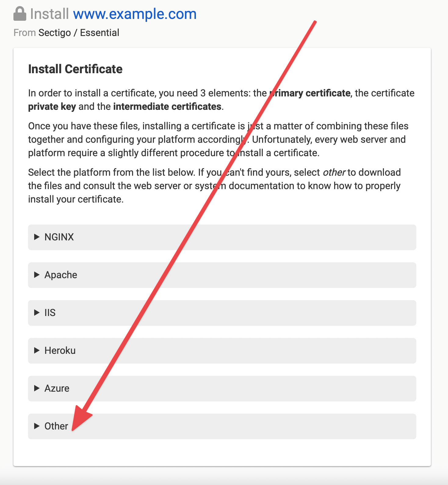Click the bold intermediate certificates text
Image resolution: width=448 pixels, height=485 pixels.
tap(167, 106)
